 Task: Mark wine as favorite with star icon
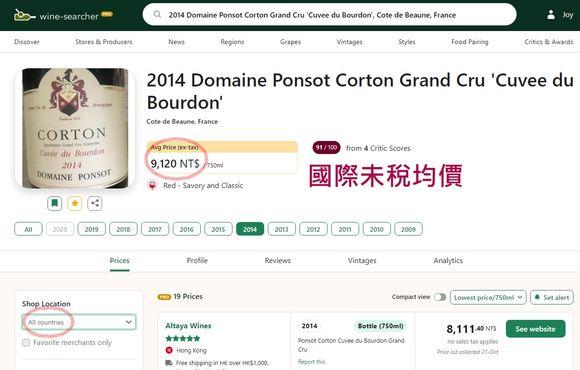75,203
